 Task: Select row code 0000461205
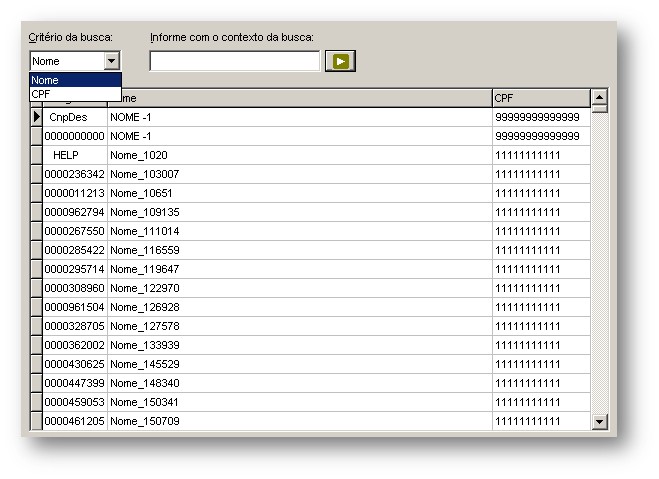point(75,421)
